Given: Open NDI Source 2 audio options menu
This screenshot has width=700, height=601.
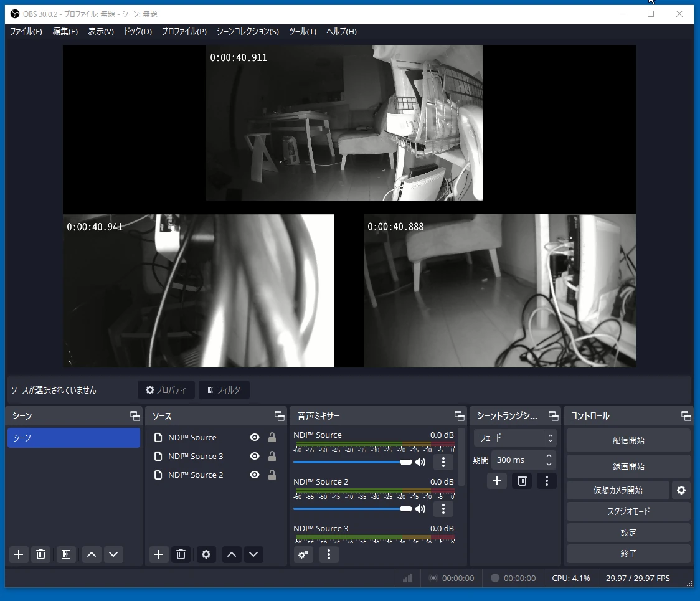Looking at the screenshot, I should [x=443, y=509].
